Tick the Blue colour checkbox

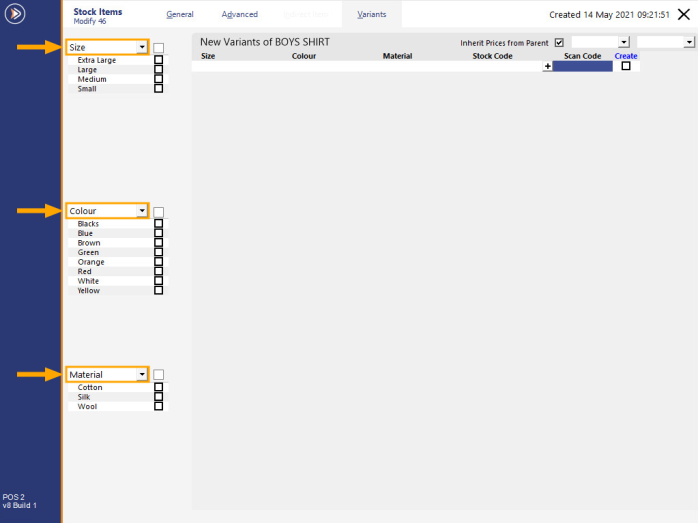[158, 233]
